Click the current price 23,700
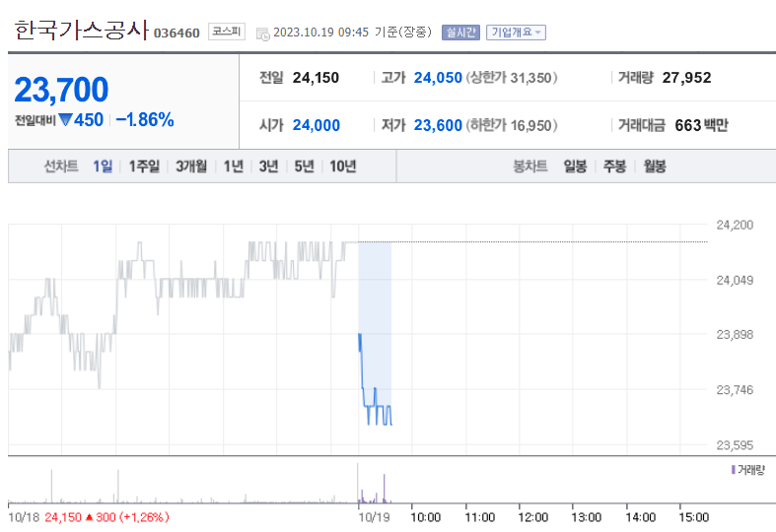 [61, 90]
